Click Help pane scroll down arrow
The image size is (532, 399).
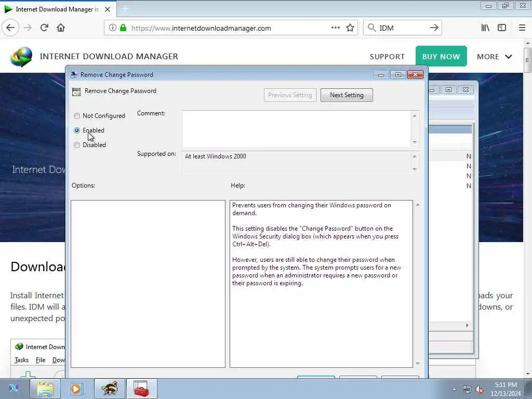418,363
